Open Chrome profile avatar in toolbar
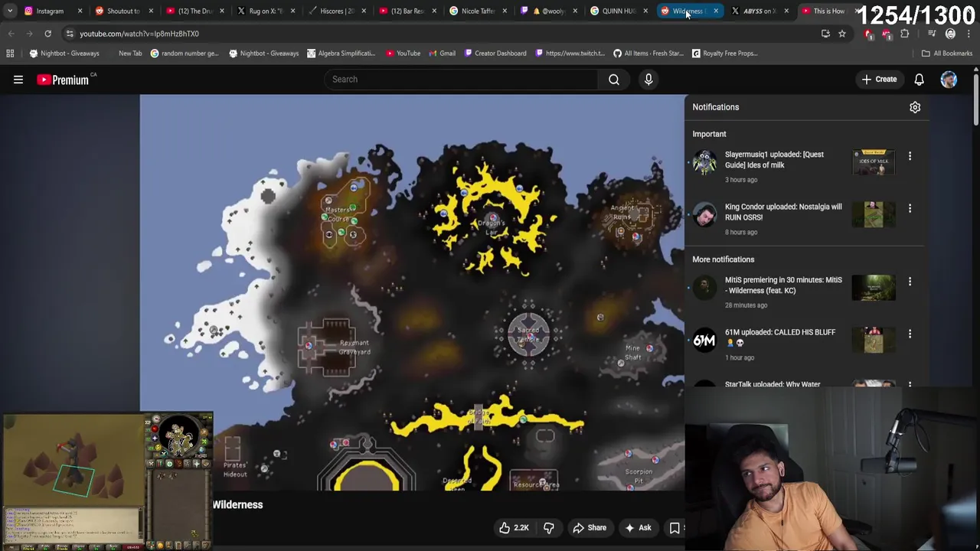Screen dimensions: 980x551 (x=950, y=34)
